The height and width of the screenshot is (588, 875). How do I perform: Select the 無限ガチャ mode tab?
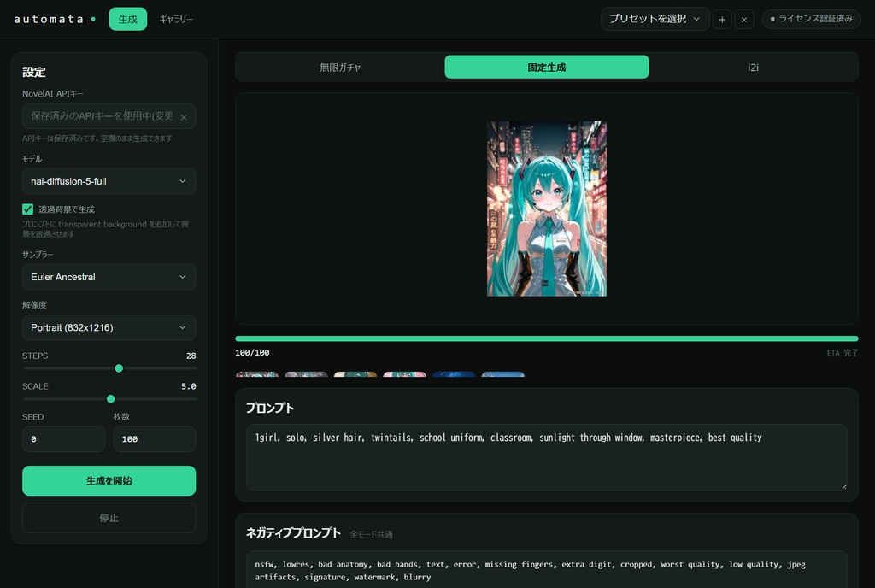(340, 67)
